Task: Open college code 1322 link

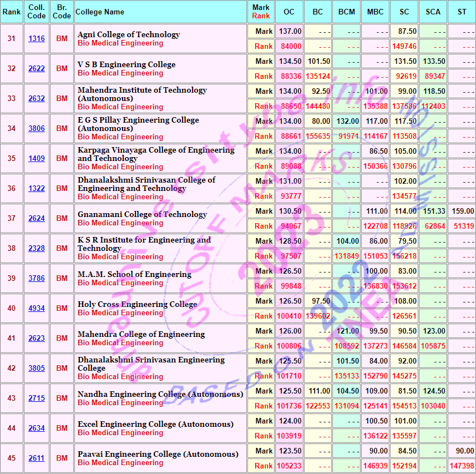Action: [x=37, y=189]
